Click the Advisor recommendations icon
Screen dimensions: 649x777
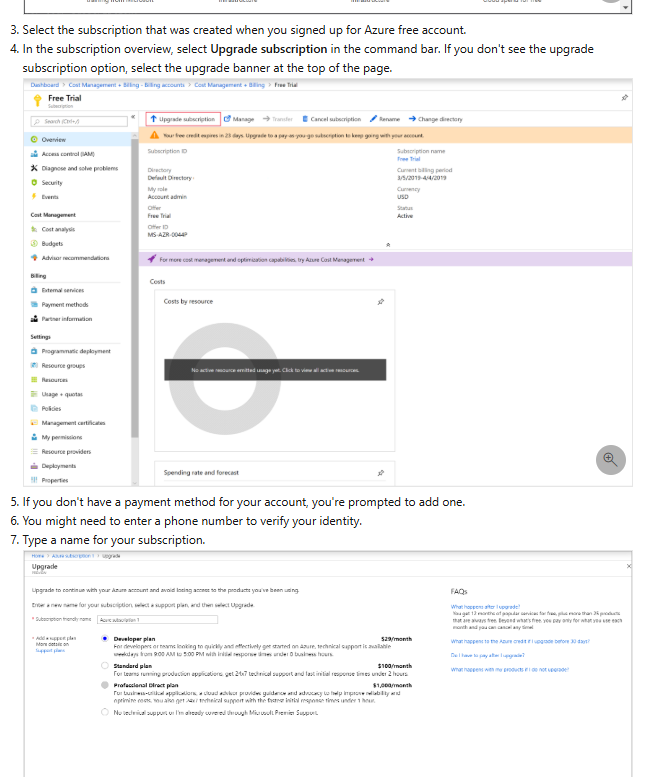click(34, 258)
